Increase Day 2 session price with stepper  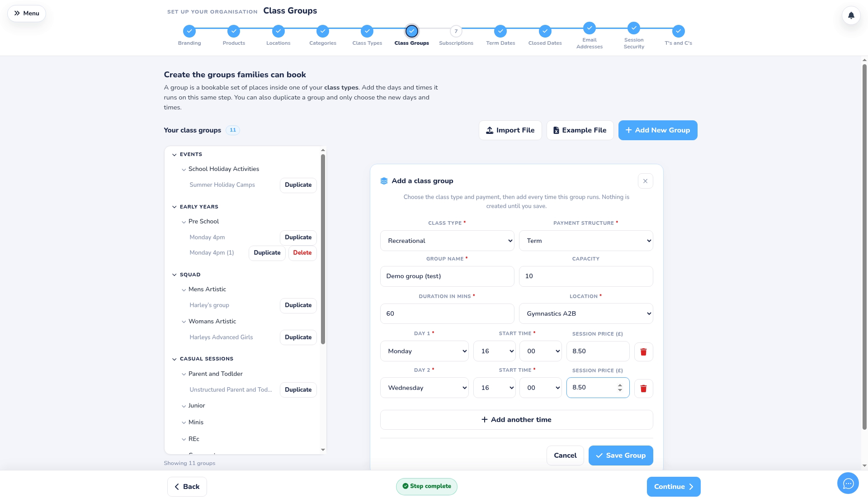pyautogui.click(x=620, y=385)
